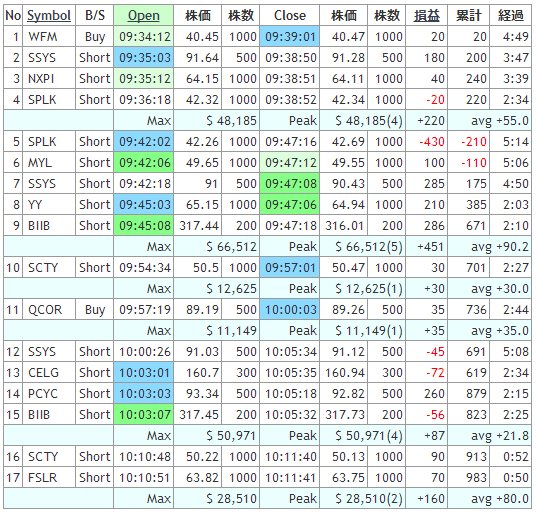Click the avg +55.0 summary
Viewport: 536px width, 514px height.
point(500,121)
